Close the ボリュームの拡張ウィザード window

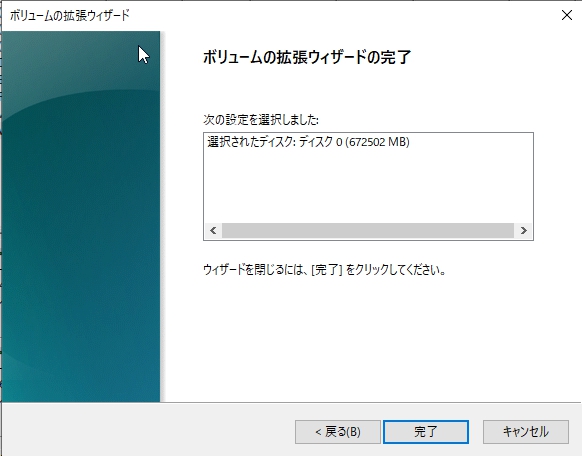click(567, 15)
